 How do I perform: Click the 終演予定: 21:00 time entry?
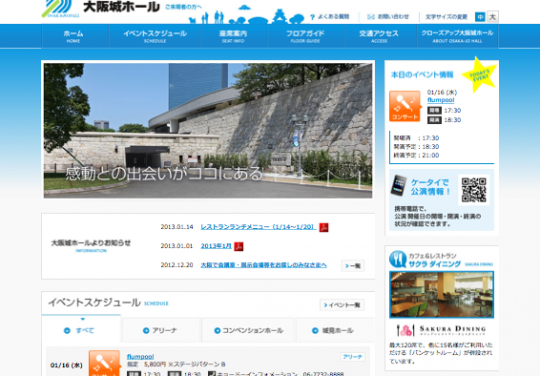point(416,155)
